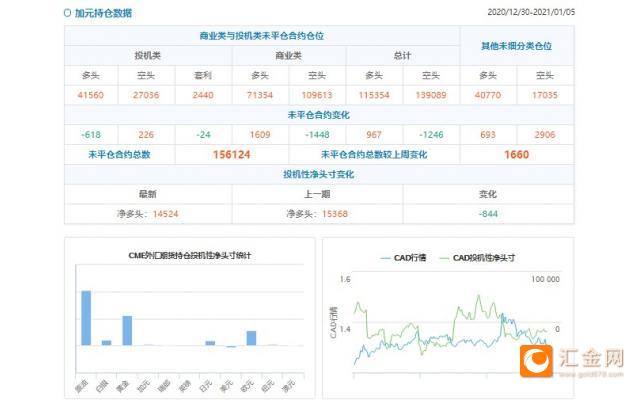Click the 变化 column header

[488, 194]
